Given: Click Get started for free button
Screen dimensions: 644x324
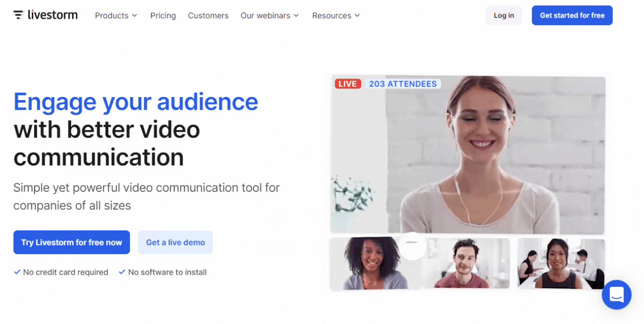Looking at the screenshot, I should coord(572,16).
